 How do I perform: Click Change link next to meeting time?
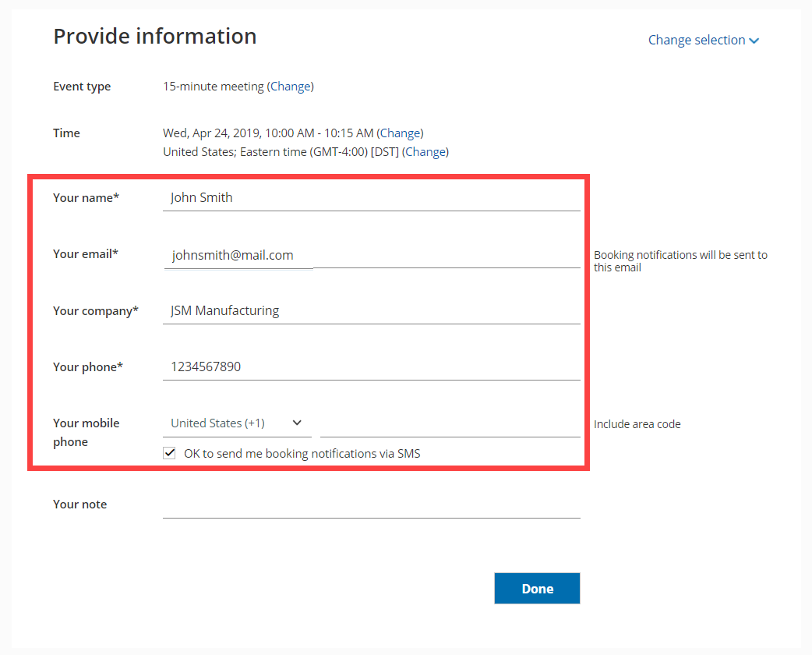click(x=401, y=133)
